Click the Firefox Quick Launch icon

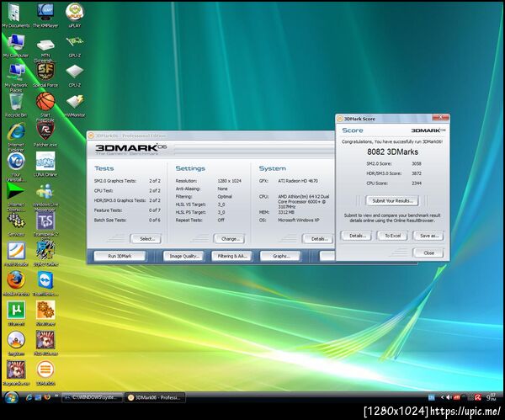click(x=47, y=397)
